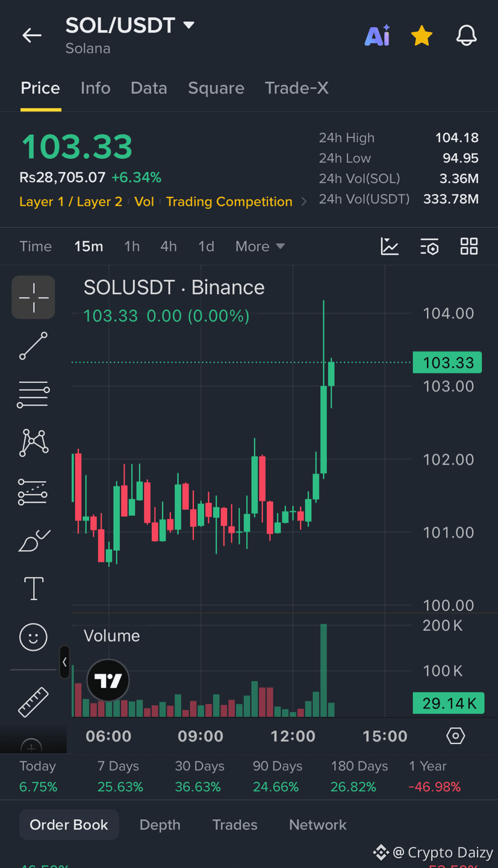Select the Time chart interval
This screenshot has width=498, height=868.
point(36,246)
